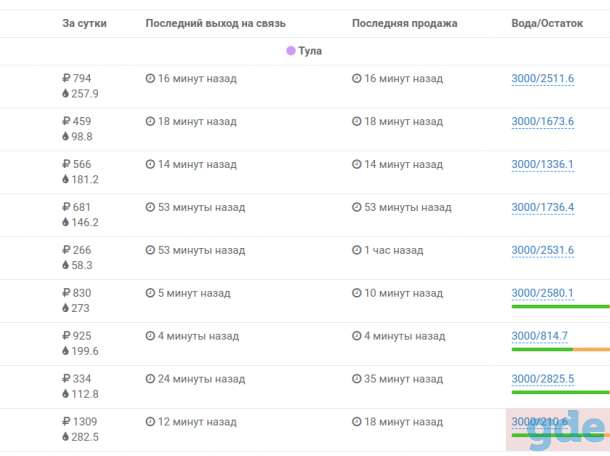Open the 3000/2531.6 water balance link

(543, 250)
